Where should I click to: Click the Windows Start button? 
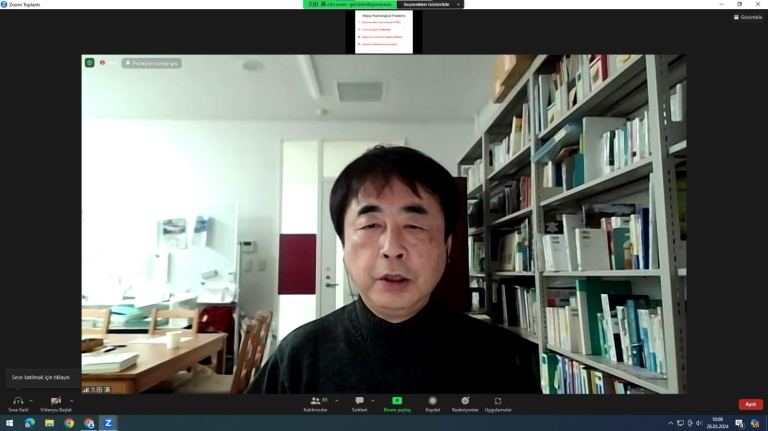click(9, 423)
